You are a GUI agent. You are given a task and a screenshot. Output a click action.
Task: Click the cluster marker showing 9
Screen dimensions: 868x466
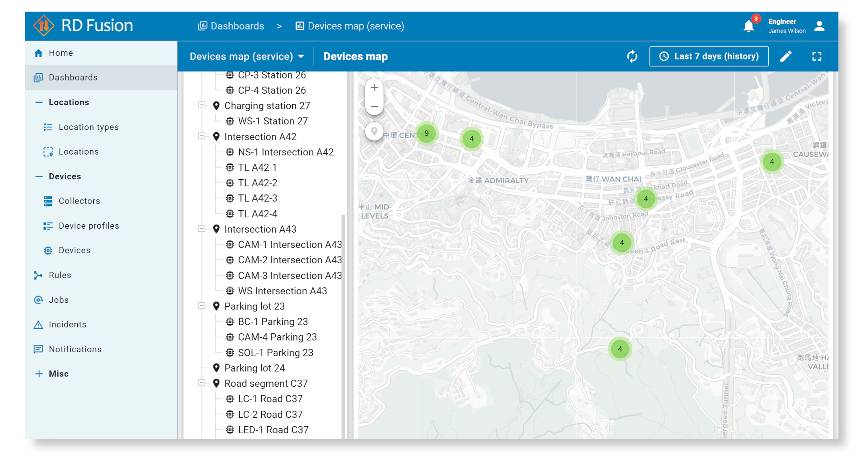(426, 133)
